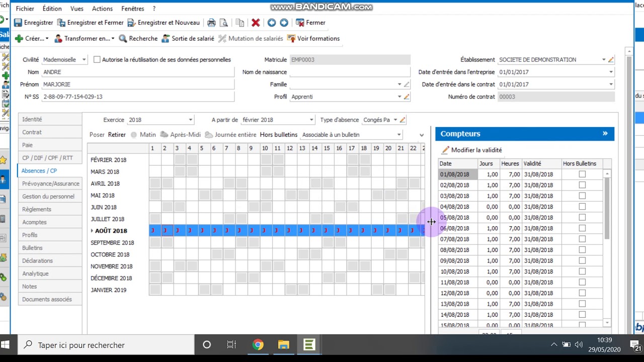The image size is (644, 362).
Task: Open the A partir de dropdown
Action: (311, 120)
